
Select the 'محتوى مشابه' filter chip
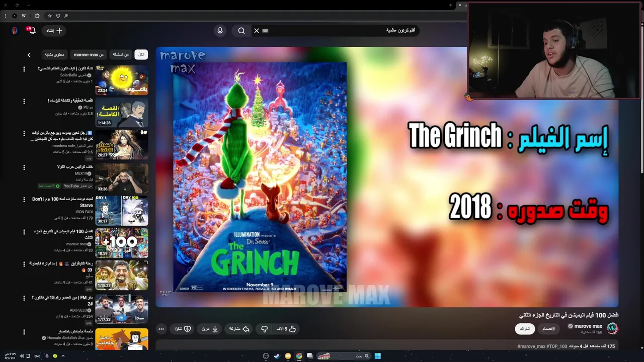click(x=54, y=54)
